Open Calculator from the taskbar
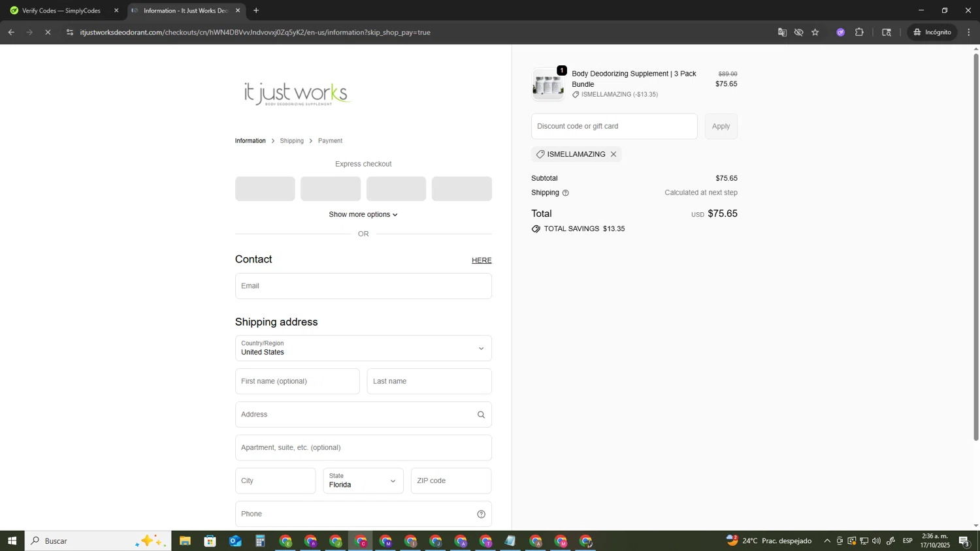Screen dimensions: 980x551 tap(260, 541)
